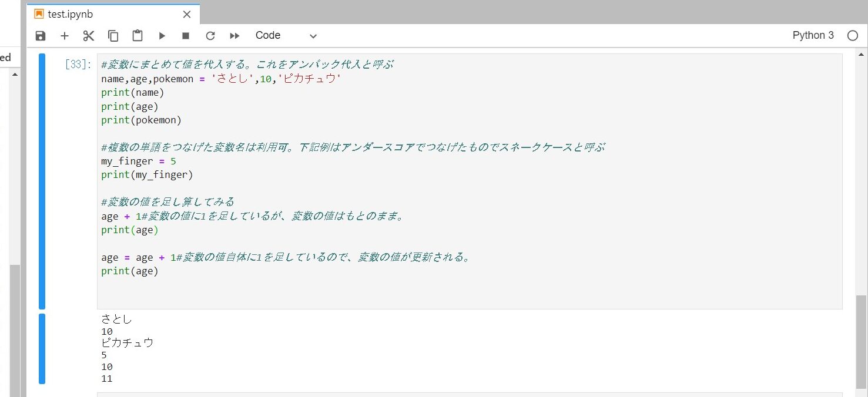The height and width of the screenshot is (397, 868).
Task: Paste cell from clipboard
Action: coord(138,36)
